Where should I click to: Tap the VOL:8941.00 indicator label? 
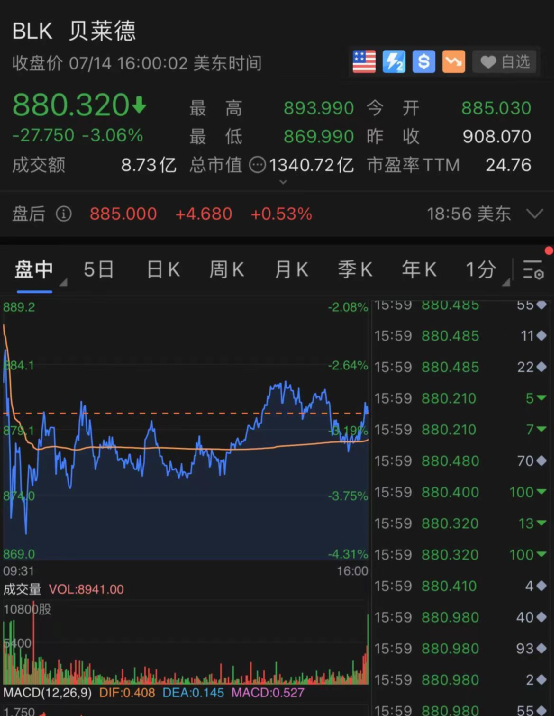click(86, 590)
